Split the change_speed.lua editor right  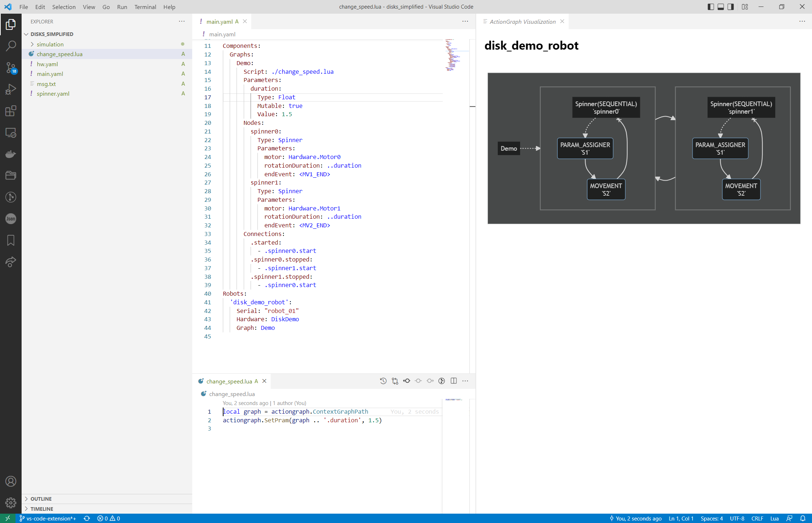pyautogui.click(x=454, y=381)
